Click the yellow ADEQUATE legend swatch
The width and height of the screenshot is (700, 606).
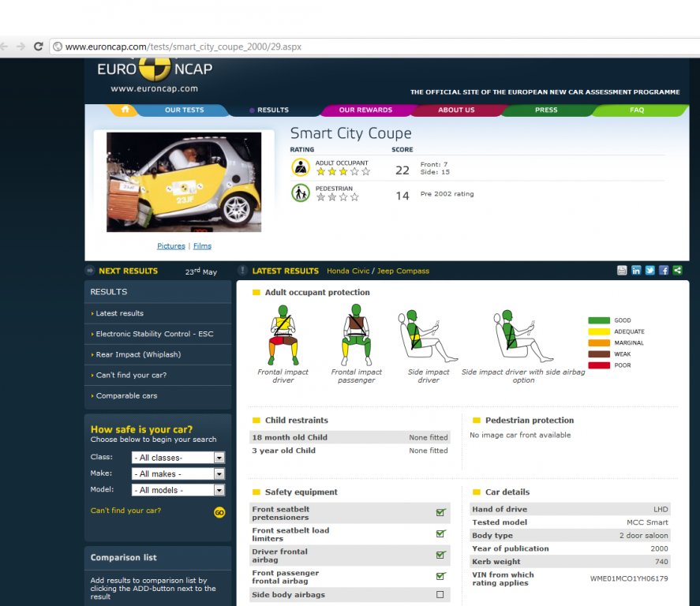(599, 331)
